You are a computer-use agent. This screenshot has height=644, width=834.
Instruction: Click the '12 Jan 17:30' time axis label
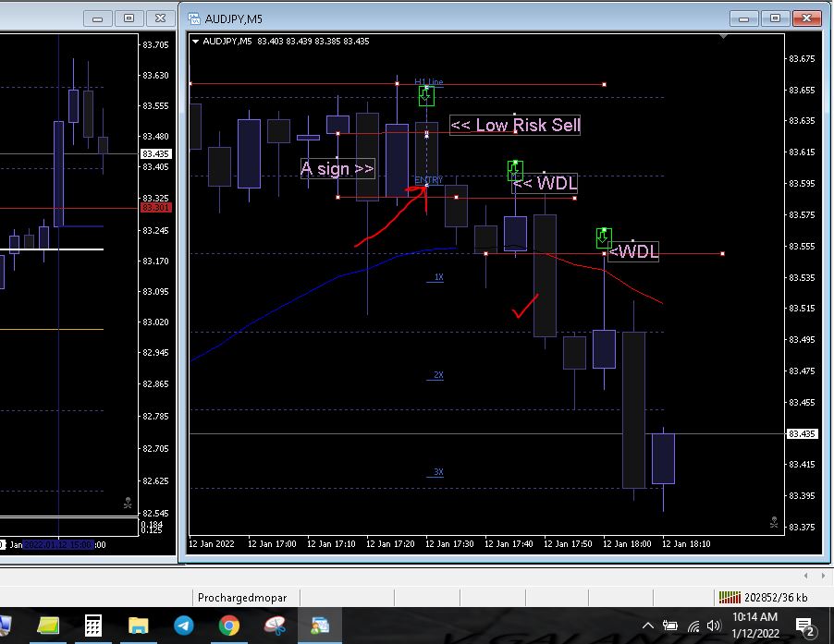click(449, 544)
